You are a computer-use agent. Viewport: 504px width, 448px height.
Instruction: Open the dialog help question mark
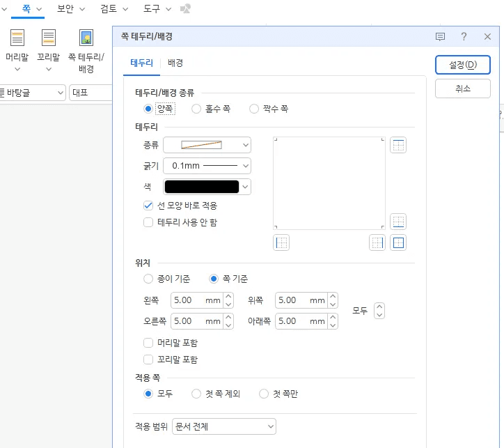pyautogui.click(x=464, y=37)
